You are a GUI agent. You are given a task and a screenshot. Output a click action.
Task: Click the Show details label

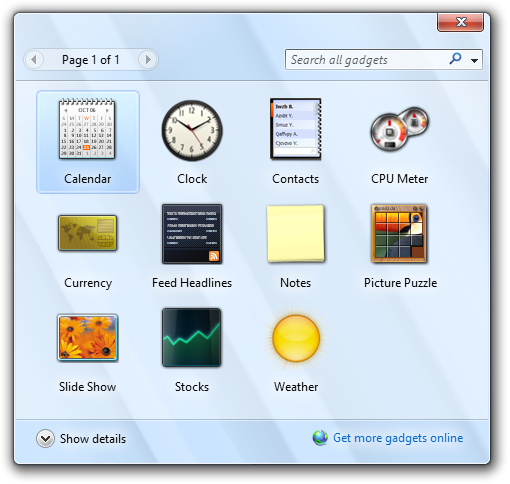(93, 439)
